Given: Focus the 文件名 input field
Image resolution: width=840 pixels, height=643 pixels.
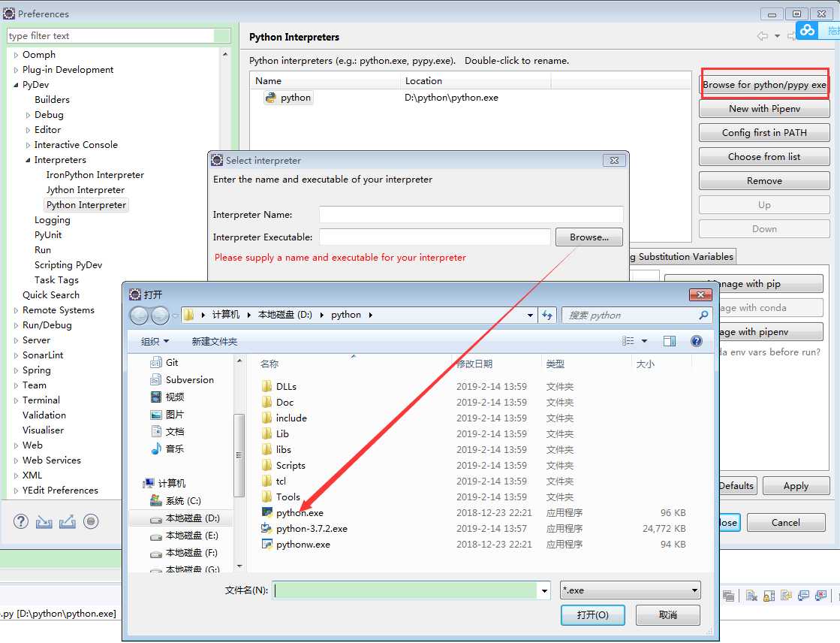Looking at the screenshot, I should (x=405, y=590).
